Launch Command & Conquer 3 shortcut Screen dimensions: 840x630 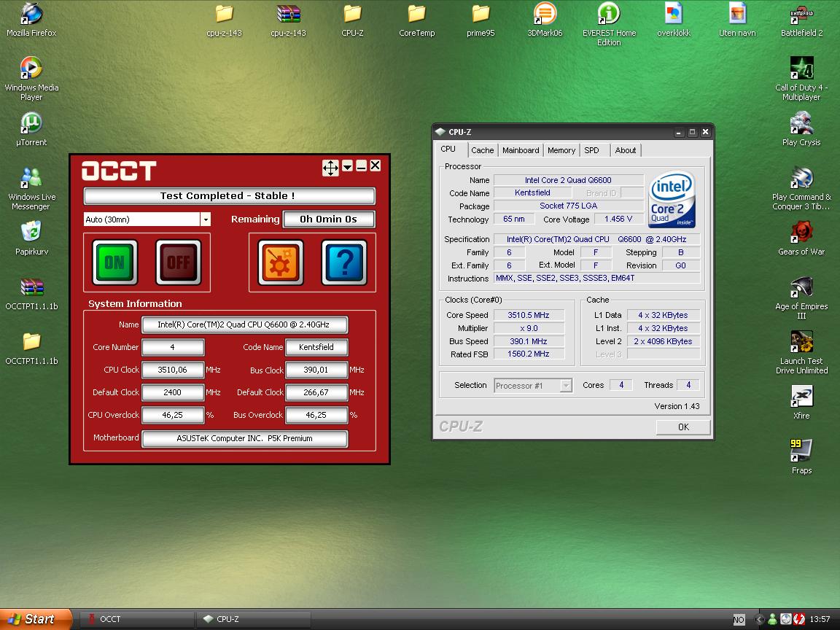(801, 189)
